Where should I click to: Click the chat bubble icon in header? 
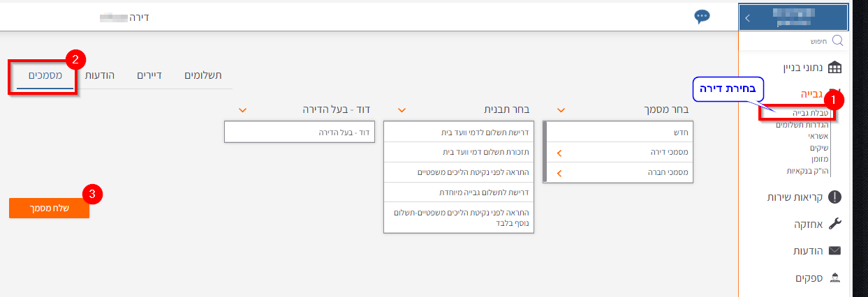(x=702, y=17)
